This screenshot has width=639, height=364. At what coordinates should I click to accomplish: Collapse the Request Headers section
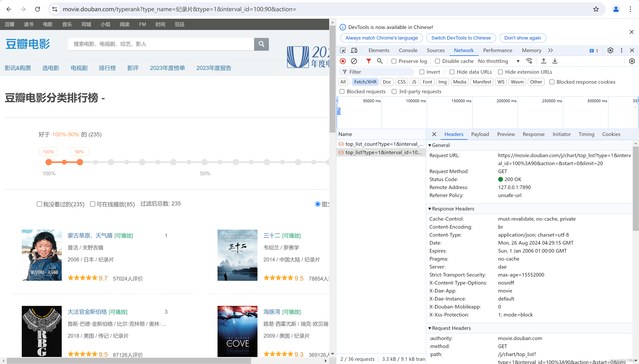tap(430, 328)
